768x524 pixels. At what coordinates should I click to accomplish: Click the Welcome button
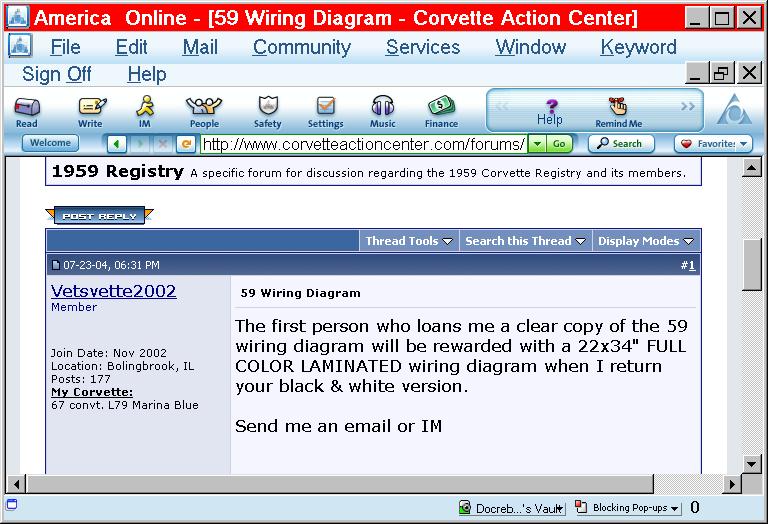(x=50, y=143)
